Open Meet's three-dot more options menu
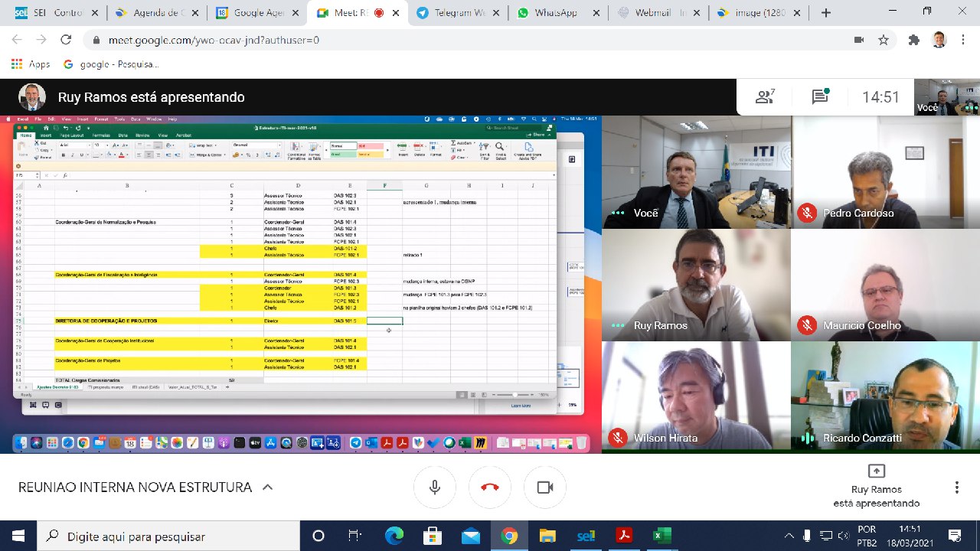 956,487
